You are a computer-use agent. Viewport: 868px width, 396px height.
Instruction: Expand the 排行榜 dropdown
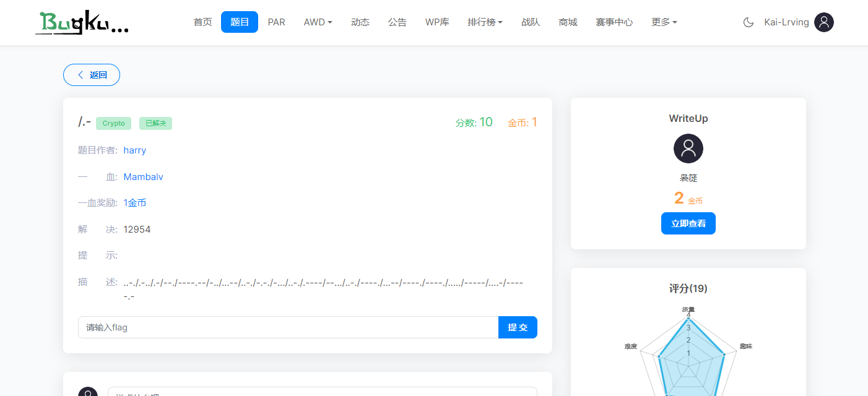pos(485,22)
